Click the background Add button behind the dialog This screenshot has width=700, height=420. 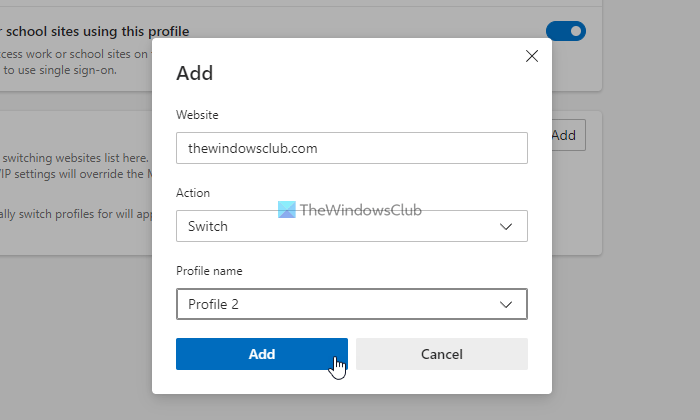568,135
